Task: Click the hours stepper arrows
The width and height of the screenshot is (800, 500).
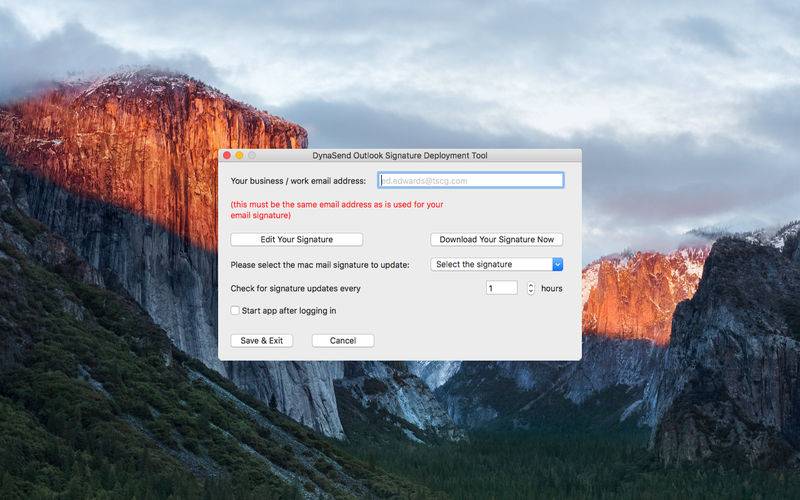Action: (x=531, y=289)
